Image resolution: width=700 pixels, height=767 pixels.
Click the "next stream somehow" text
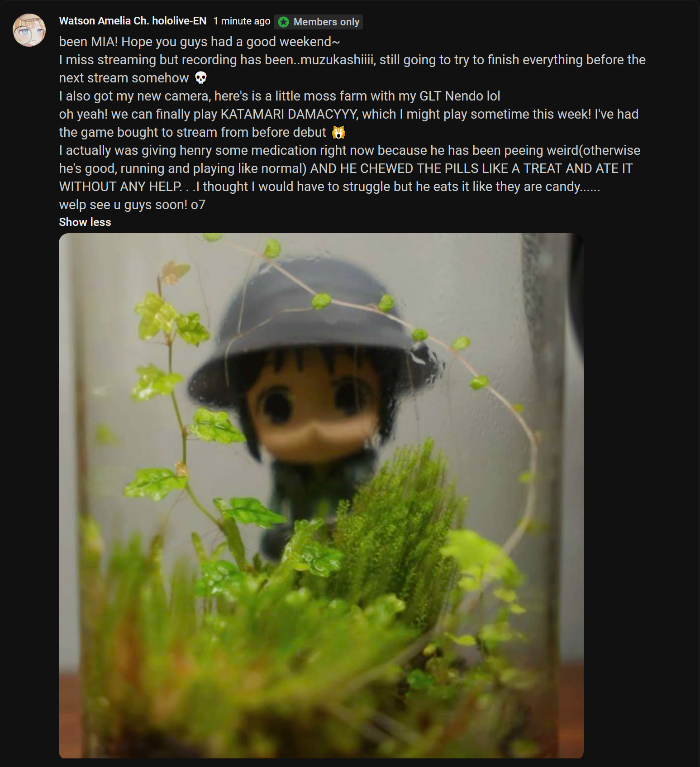coord(124,78)
